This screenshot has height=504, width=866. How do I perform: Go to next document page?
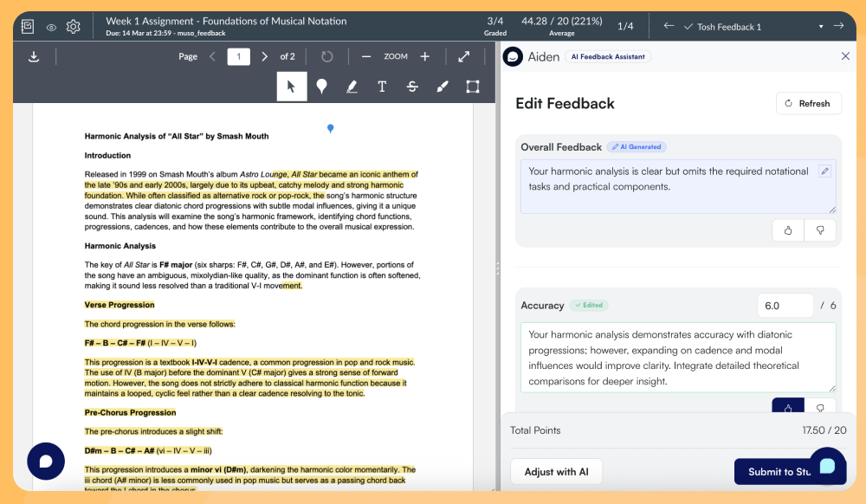(x=265, y=56)
